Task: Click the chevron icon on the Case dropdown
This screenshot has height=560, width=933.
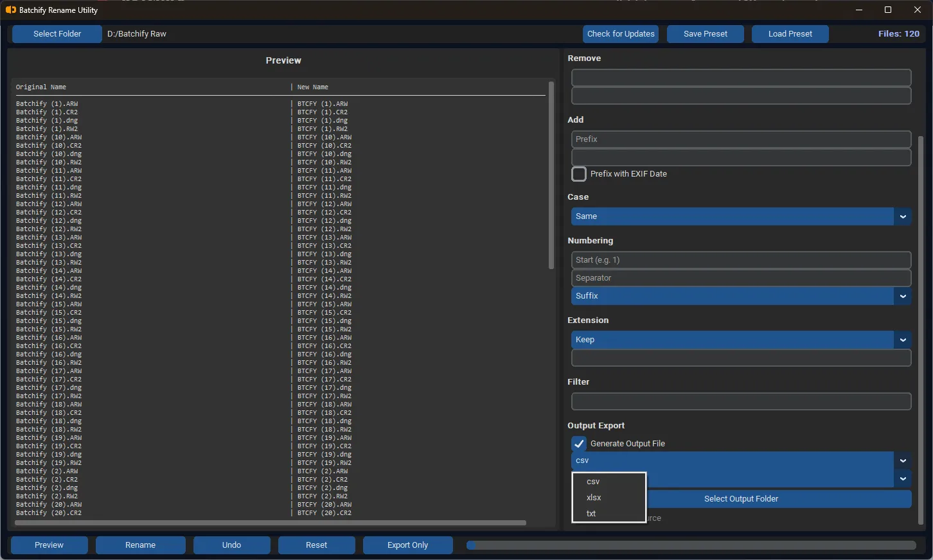Action: 902,216
